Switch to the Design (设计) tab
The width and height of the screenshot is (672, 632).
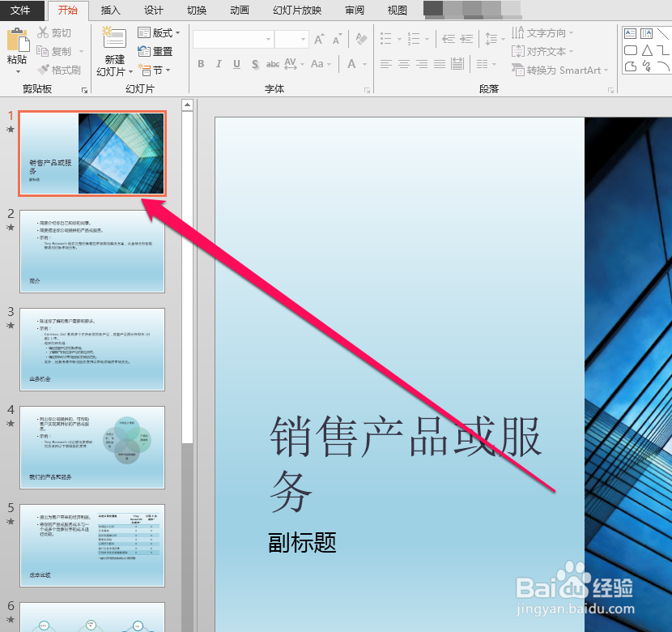(x=154, y=11)
